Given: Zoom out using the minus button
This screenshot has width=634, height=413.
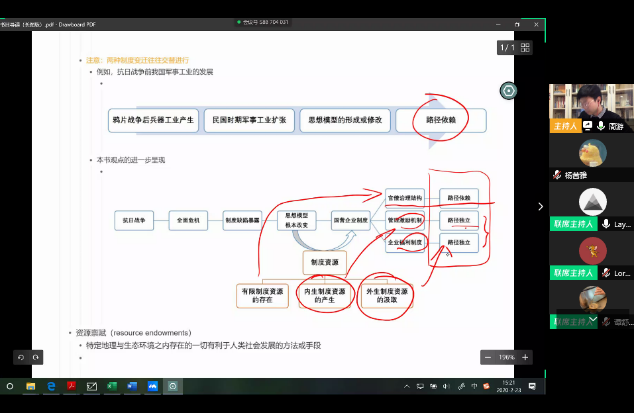Looking at the screenshot, I should [x=486, y=357].
